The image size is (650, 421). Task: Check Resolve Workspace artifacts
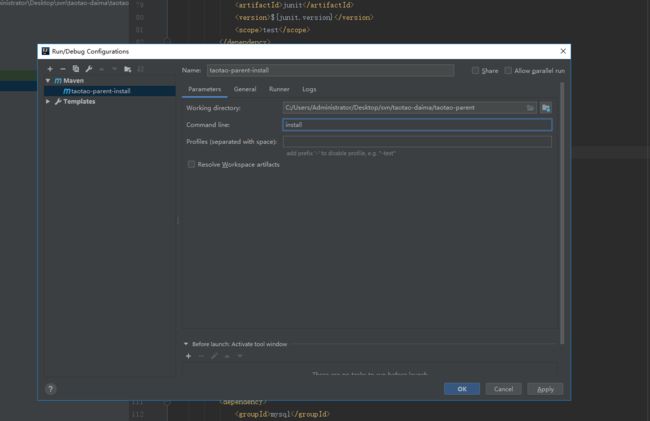tap(191, 164)
